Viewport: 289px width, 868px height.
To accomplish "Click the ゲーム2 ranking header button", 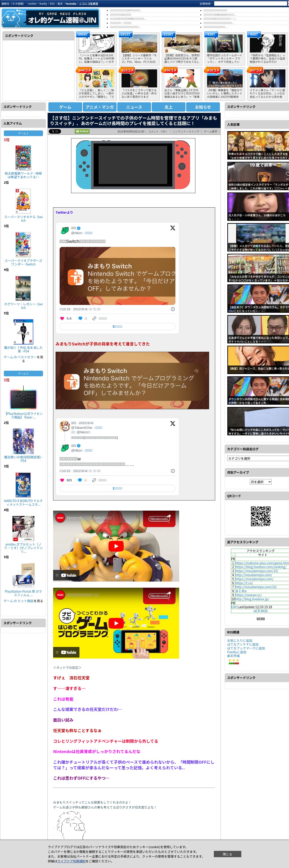I will (x=23, y=373).
